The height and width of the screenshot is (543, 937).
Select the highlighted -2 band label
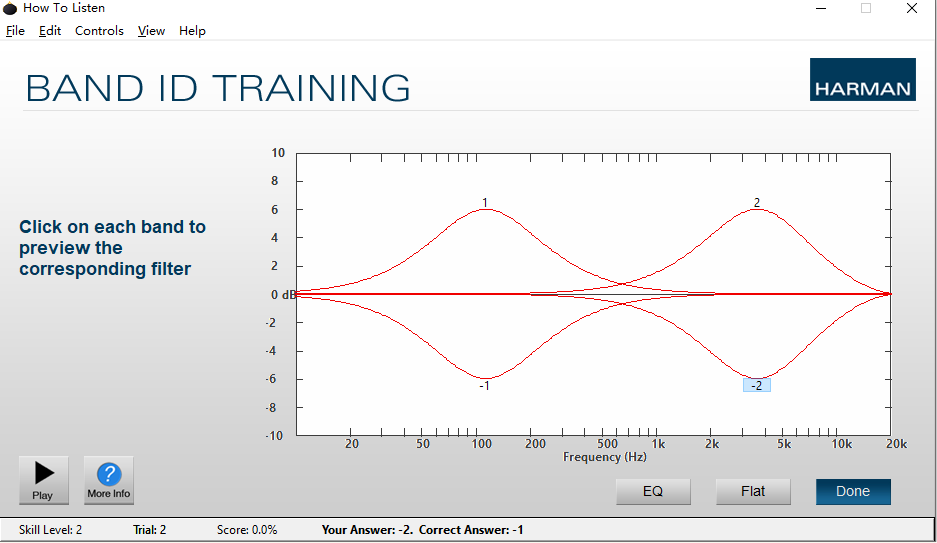coord(757,385)
